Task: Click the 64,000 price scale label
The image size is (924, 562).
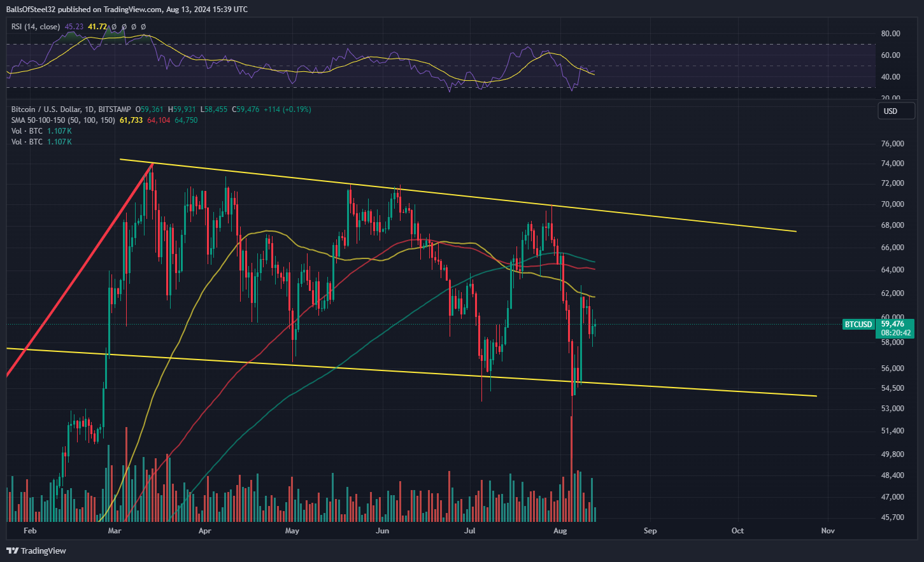Action: (892, 270)
